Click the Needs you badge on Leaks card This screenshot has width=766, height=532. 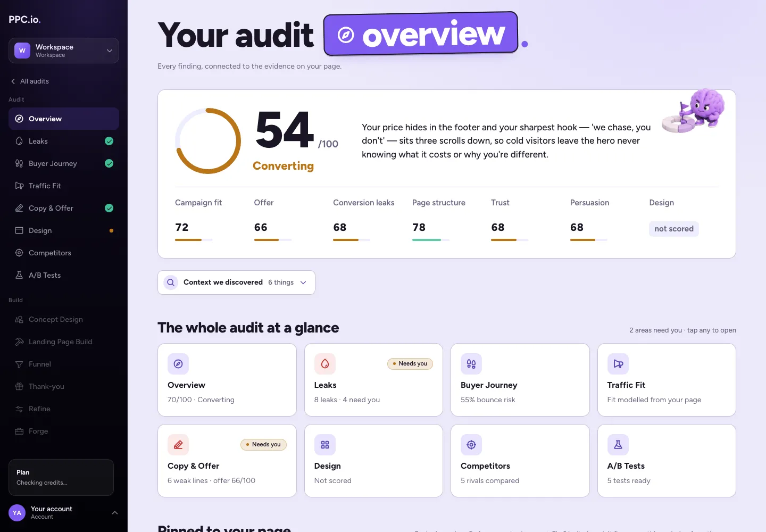click(x=410, y=364)
